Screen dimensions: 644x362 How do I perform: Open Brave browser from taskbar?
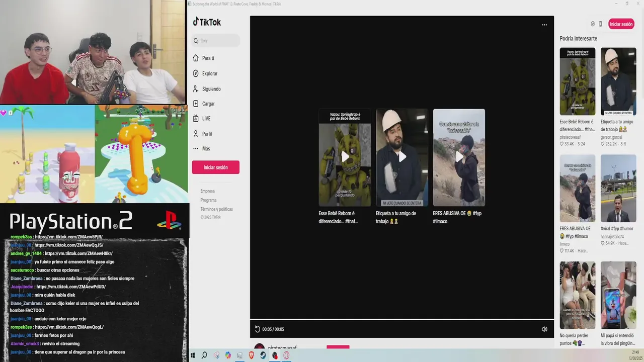tap(252, 355)
